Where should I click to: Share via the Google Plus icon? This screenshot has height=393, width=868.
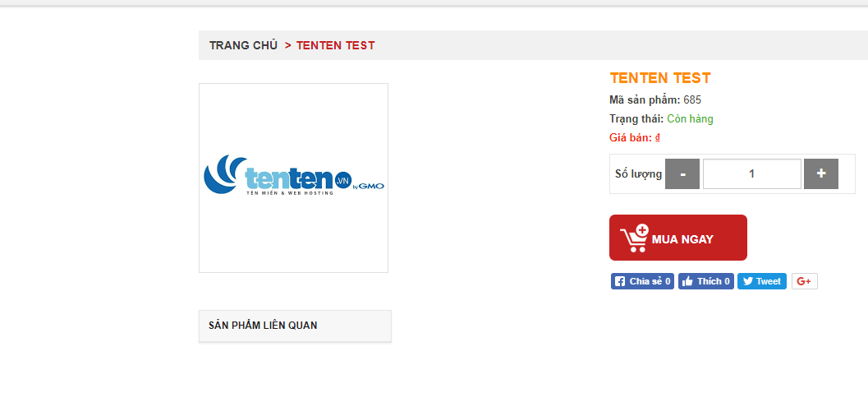[804, 281]
